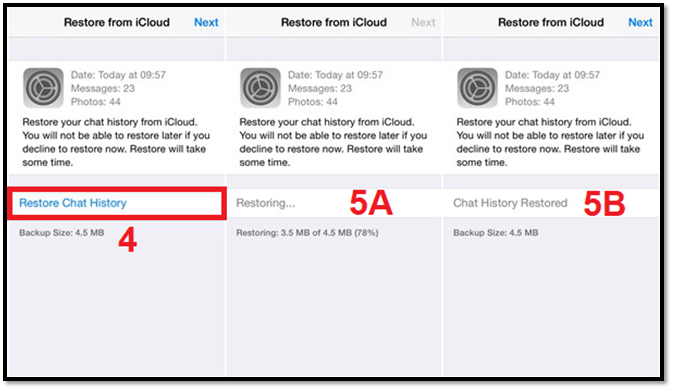Screen dimensions: 673x390
Task: Tap Next in the Chat History Restored screen
Action: (640, 22)
